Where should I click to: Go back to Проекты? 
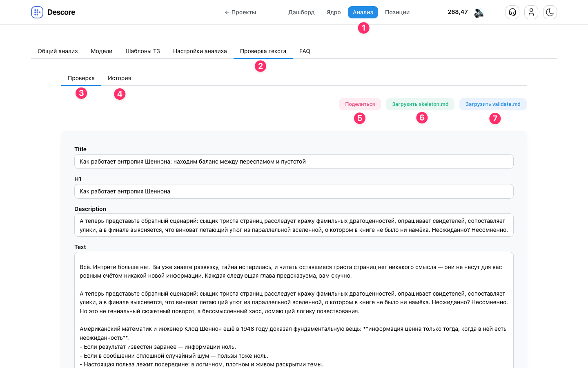click(241, 12)
